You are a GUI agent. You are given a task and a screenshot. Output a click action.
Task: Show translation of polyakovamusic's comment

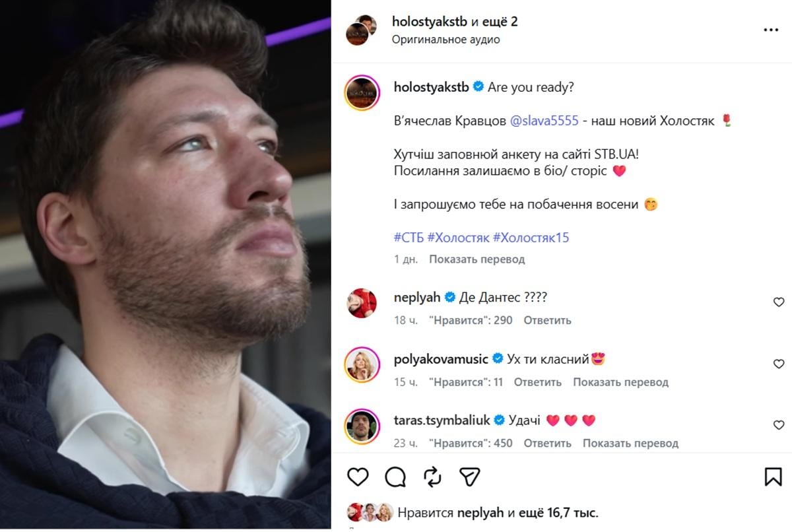pos(620,382)
